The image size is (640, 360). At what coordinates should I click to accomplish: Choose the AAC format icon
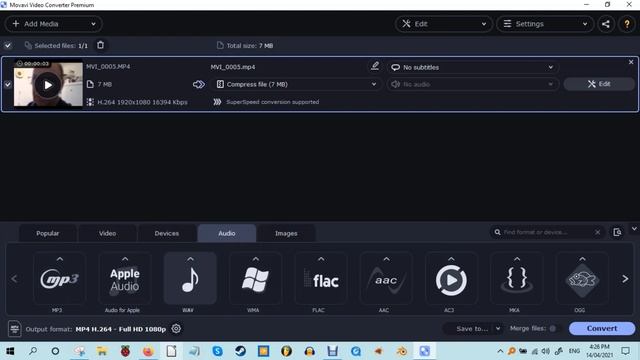(x=386, y=279)
